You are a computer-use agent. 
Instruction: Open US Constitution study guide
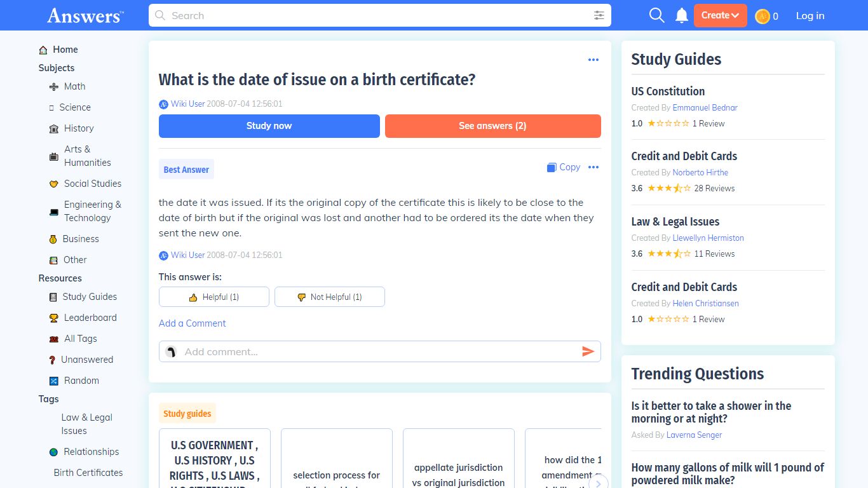tap(668, 91)
